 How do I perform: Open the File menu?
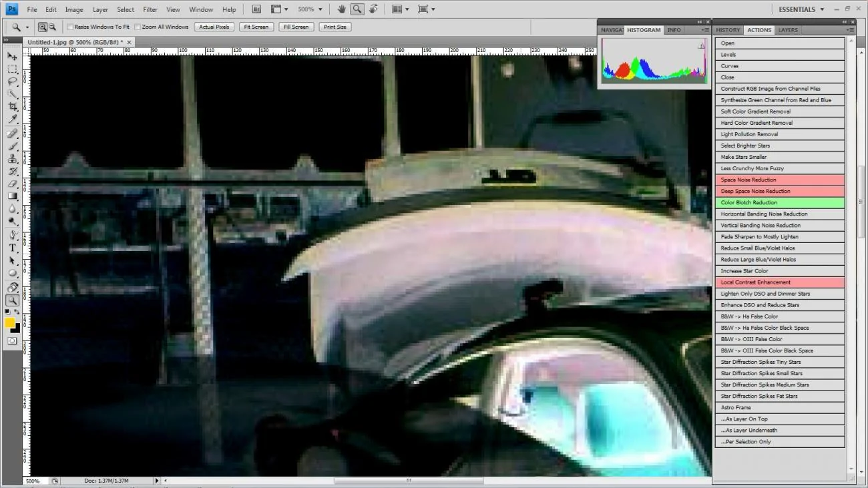[x=32, y=10]
